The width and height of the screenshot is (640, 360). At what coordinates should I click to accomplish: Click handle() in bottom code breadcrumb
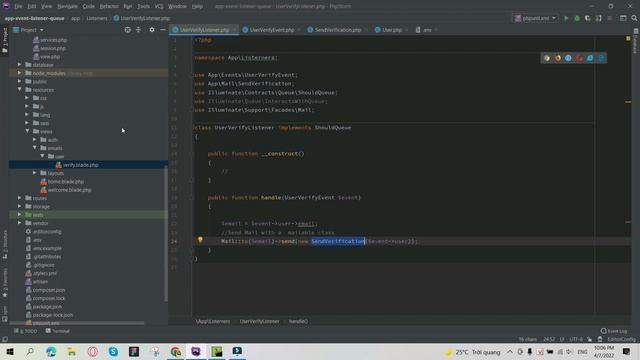pyautogui.click(x=298, y=321)
